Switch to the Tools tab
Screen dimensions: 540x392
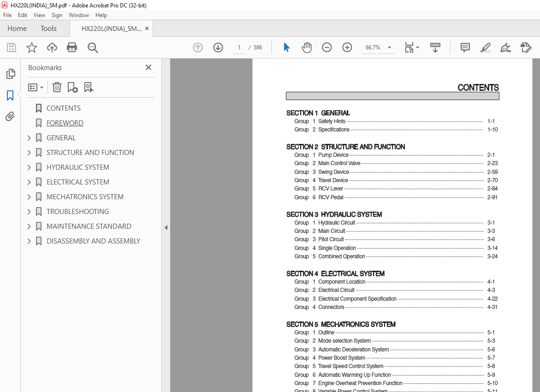coord(48,29)
